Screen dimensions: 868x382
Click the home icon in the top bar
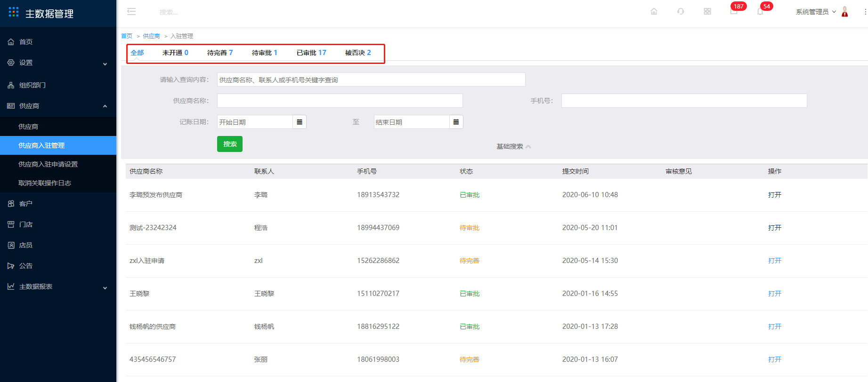[654, 12]
